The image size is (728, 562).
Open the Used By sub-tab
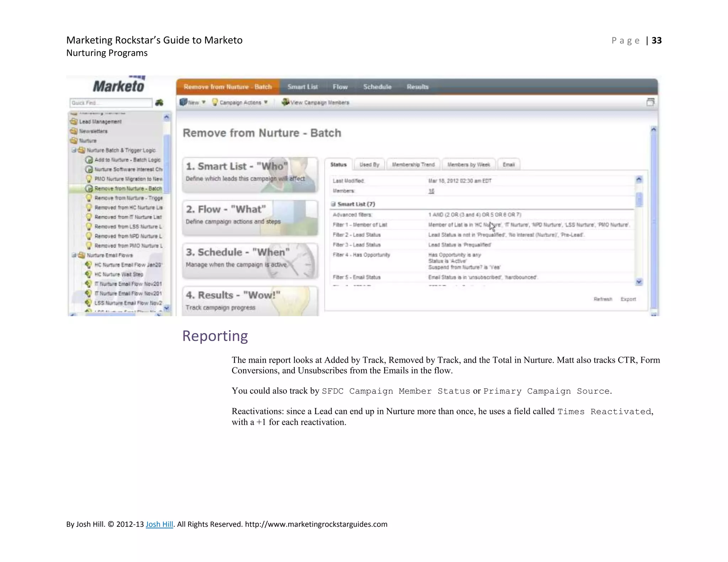[x=369, y=164]
